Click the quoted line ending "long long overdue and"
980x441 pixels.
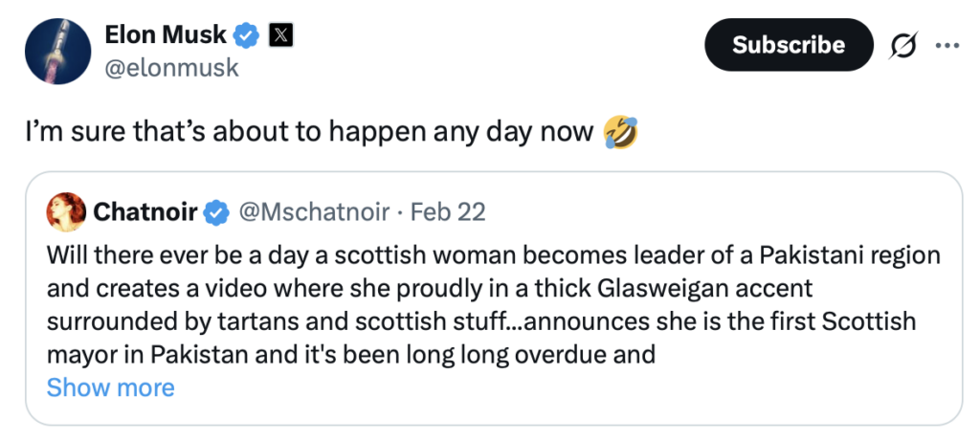(350, 355)
